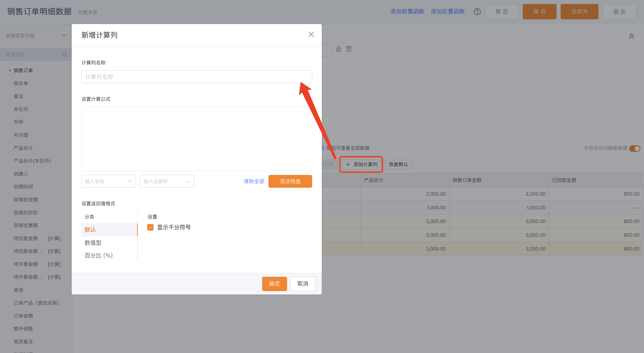
Task: Collapse panel with double chevron icon
Action: coord(631,36)
